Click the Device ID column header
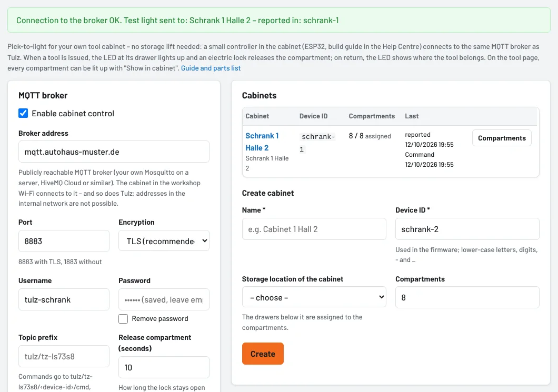 (x=313, y=116)
